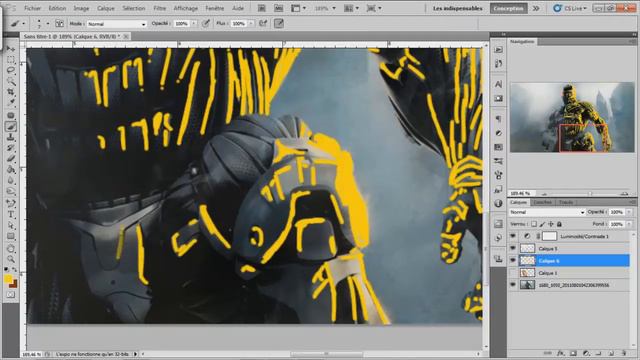Open layer Opacité arrow in Calques panel
Screen dimensions: 640x360
pyautogui.click(x=629, y=212)
